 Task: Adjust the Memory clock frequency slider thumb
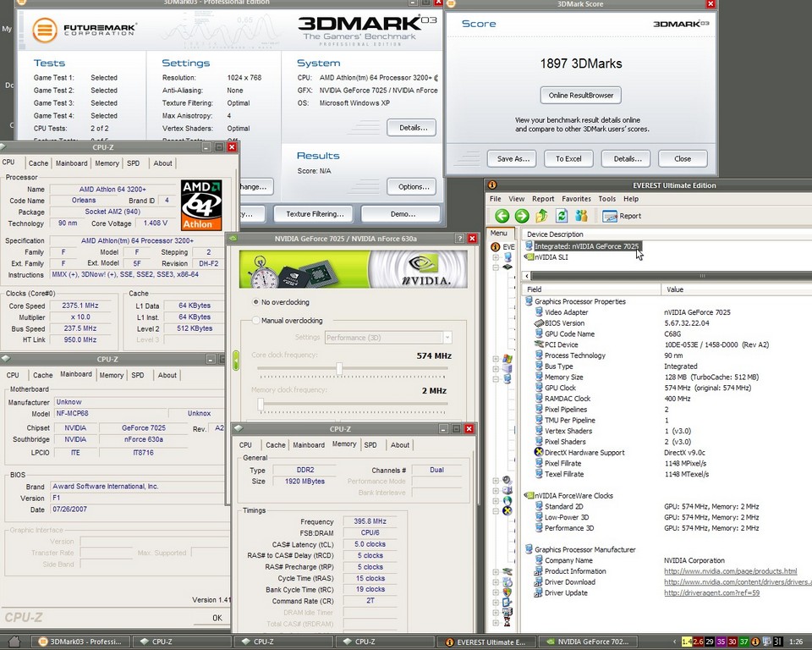(261, 403)
